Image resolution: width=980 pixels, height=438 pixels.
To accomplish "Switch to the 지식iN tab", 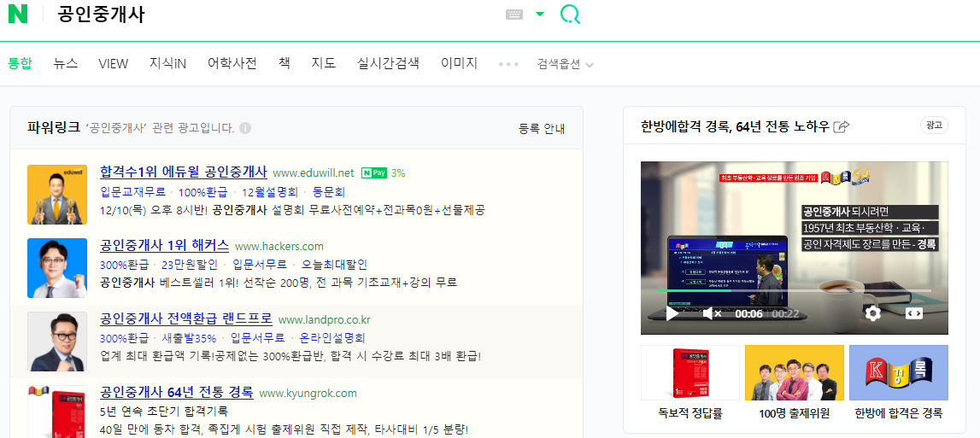I will click(x=167, y=63).
